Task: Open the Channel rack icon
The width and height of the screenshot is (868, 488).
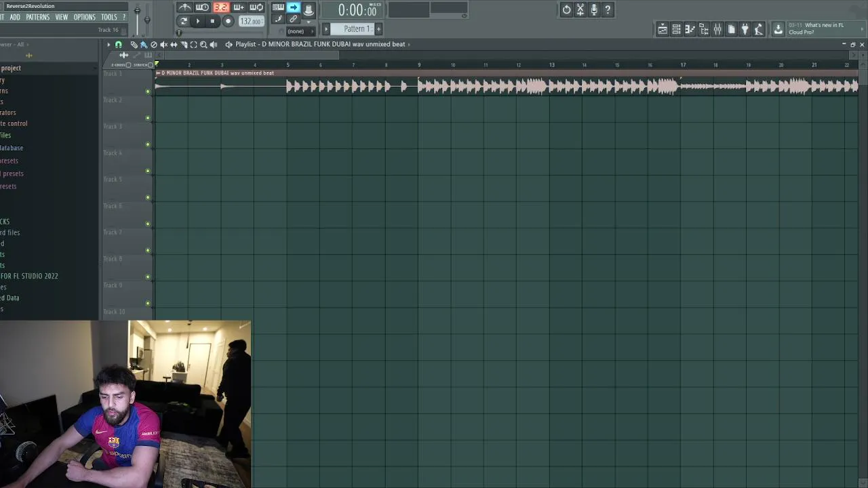Action: click(676, 29)
